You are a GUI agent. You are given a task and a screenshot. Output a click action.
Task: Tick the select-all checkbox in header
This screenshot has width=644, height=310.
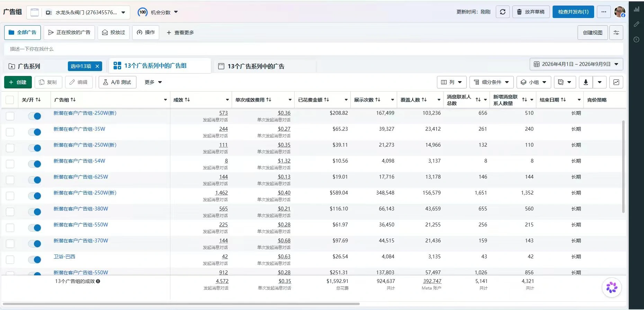point(10,100)
